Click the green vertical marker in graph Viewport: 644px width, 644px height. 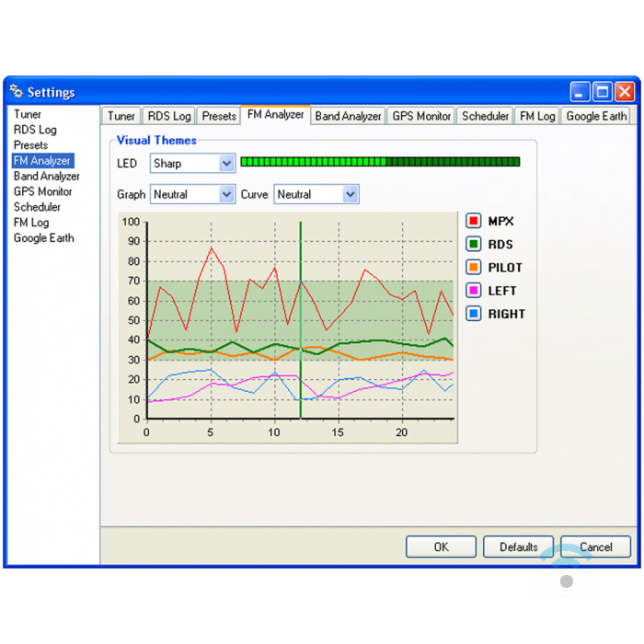(x=301, y=319)
